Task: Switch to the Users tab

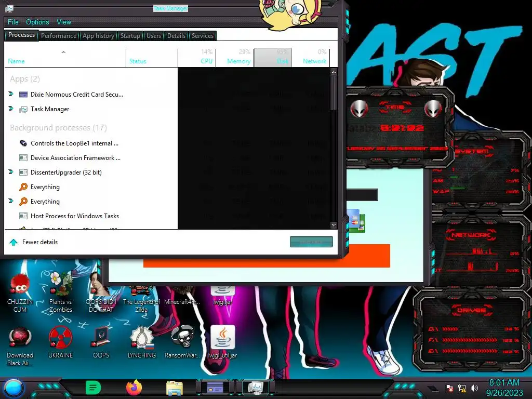Action: (x=154, y=36)
